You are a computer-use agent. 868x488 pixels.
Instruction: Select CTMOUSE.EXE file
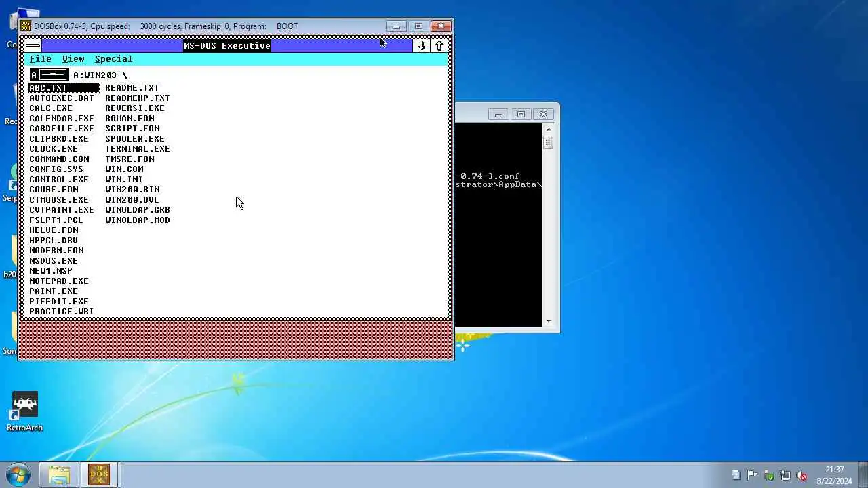pos(59,200)
